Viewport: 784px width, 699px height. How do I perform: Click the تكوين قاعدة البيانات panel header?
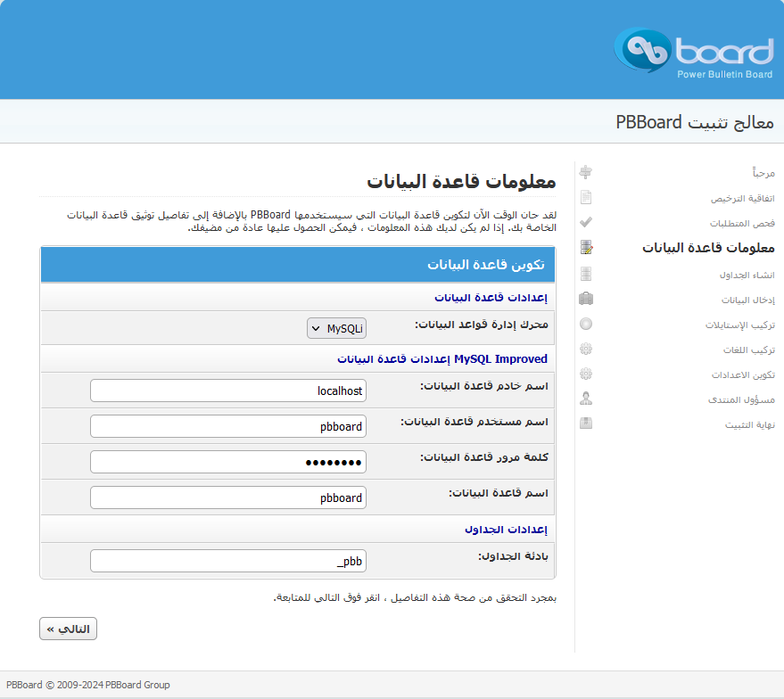coord(298,264)
